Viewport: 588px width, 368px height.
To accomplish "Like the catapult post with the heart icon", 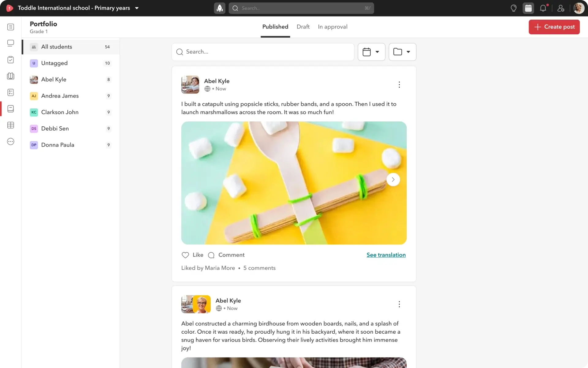I will click(185, 255).
